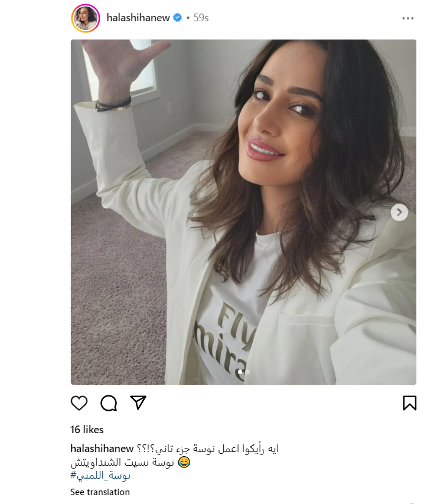Image resolution: width=434 pixels, height=504 pixels.
Task: View the 16 likes list
Action: pyautogui.click(x=87, y=430)
